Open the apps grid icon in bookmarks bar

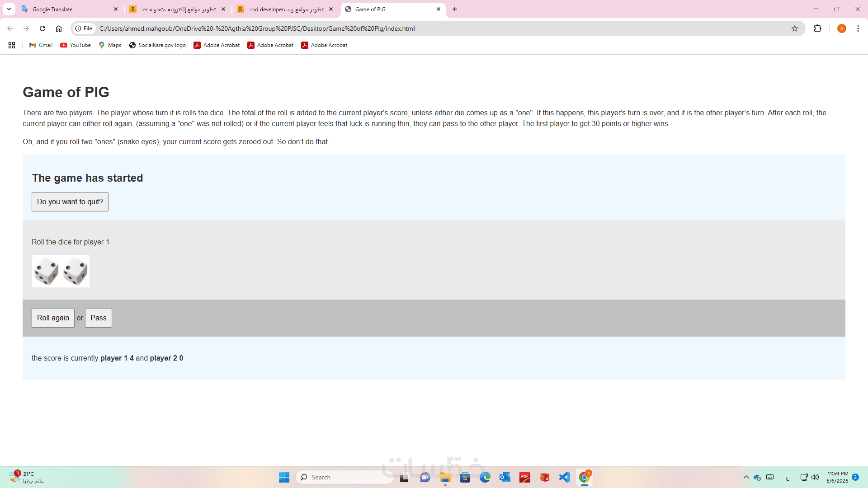[x=12, y=45]
